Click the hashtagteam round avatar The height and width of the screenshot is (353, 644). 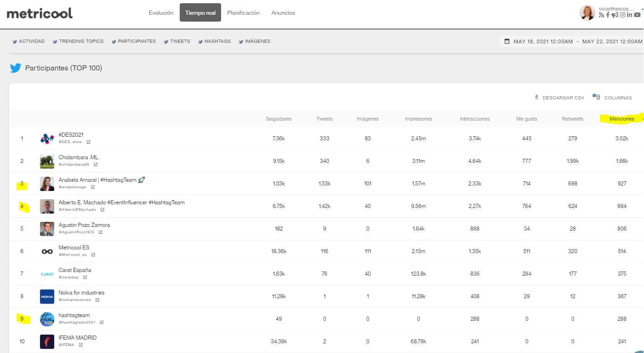47,319
